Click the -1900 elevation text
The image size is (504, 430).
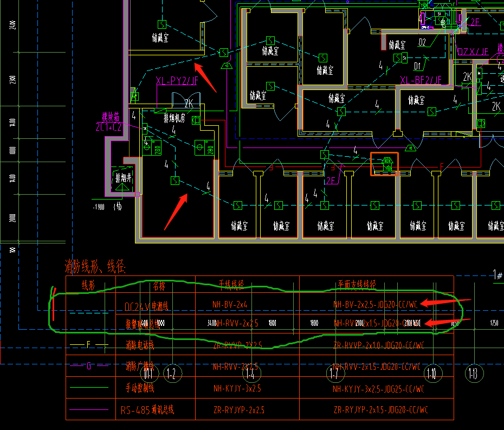click(99, 207)
